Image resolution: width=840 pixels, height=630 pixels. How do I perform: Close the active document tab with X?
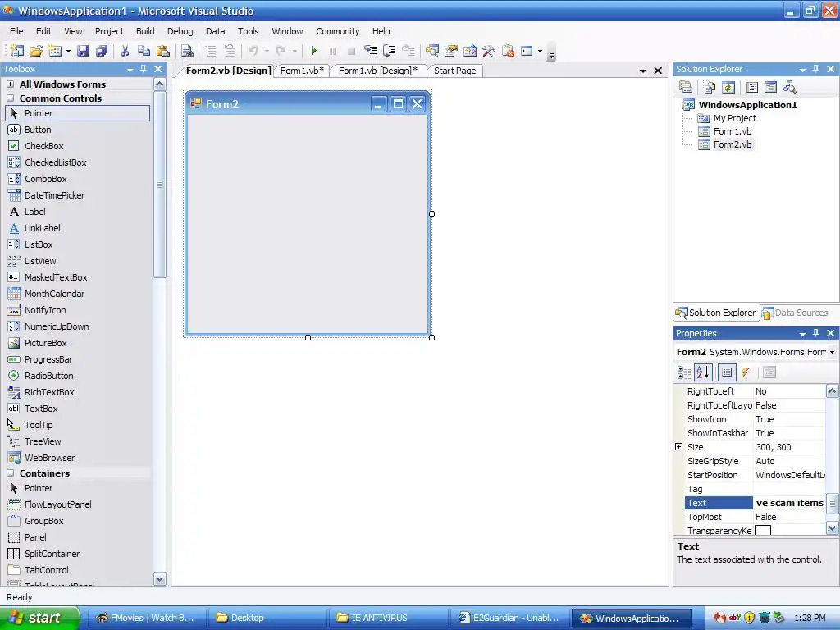coord(658,71)
